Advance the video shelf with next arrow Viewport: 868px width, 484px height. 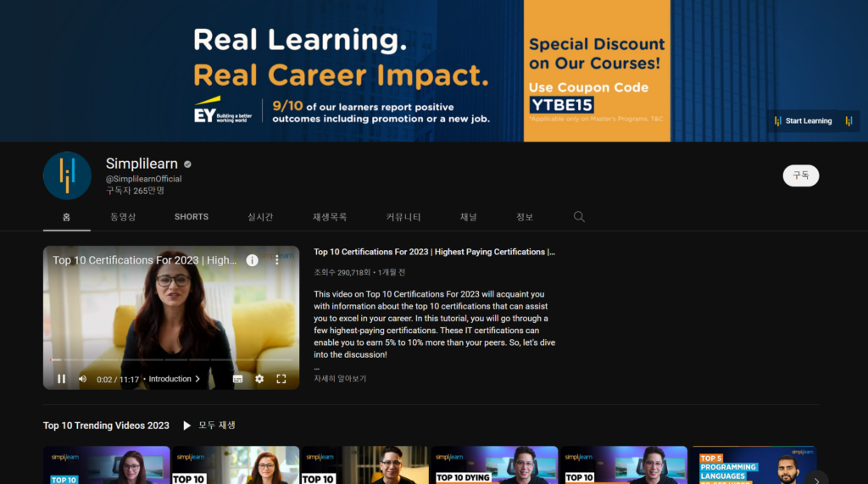tap(816, 480)
